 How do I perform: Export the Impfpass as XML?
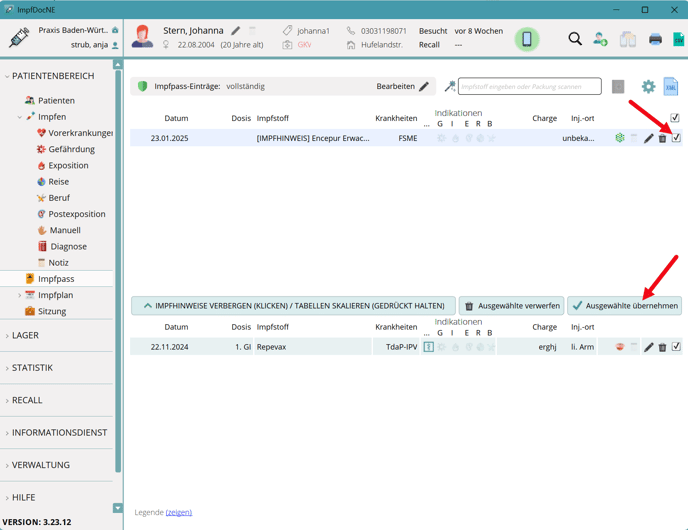coord(671,86)
